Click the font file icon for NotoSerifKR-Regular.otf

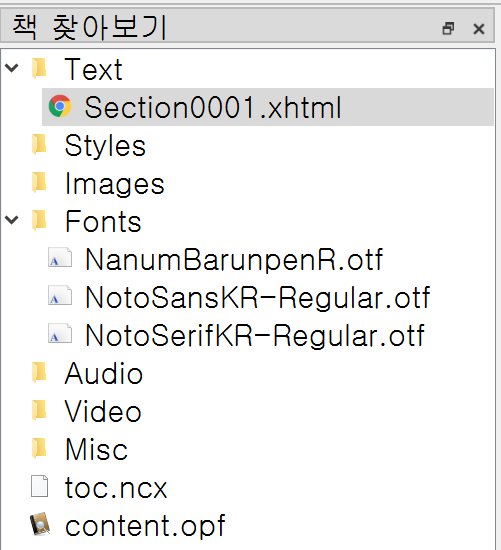pyautogui.click(x=60, y=334)
